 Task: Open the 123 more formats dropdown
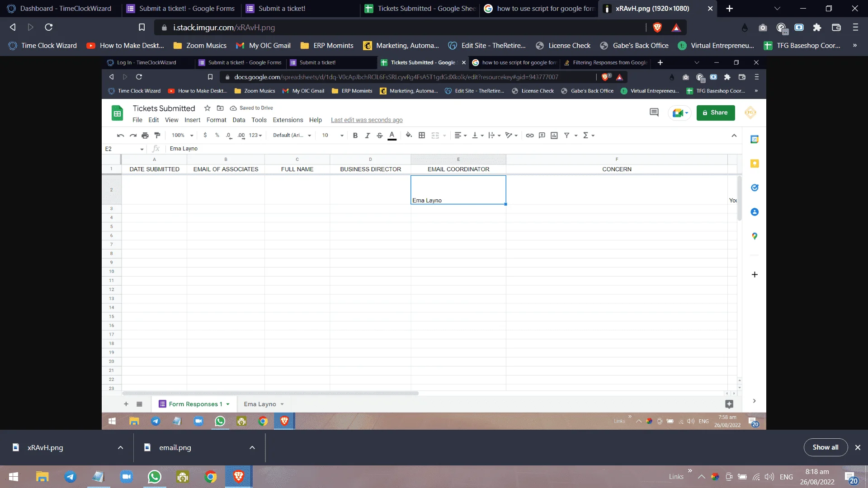255,136
